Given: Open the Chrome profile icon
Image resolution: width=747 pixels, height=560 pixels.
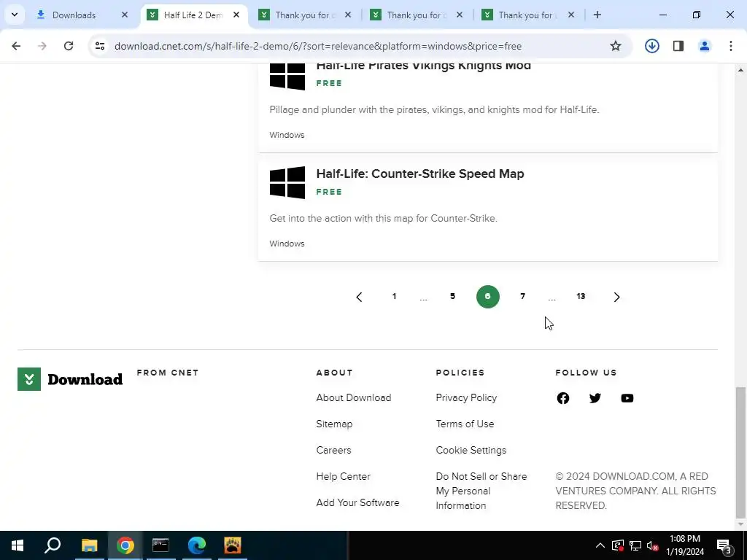Looking at the screenshot, I should [x=705, y=46].
